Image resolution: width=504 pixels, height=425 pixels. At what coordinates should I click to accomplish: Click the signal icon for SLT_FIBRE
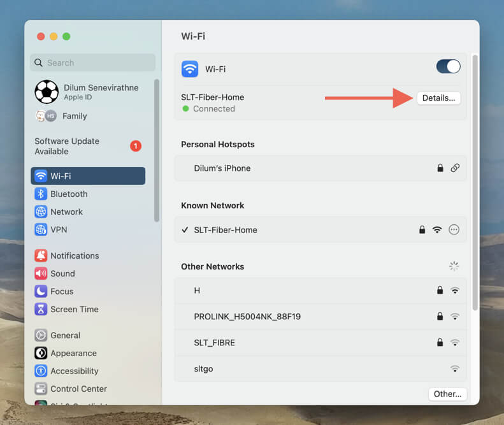pos(455,343)
